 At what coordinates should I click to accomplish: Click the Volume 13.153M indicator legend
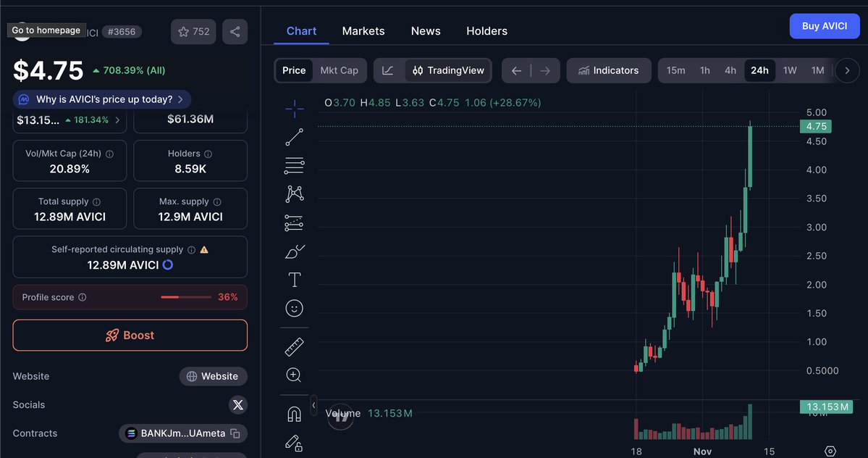pyautogui.click(x=368, y=414)
